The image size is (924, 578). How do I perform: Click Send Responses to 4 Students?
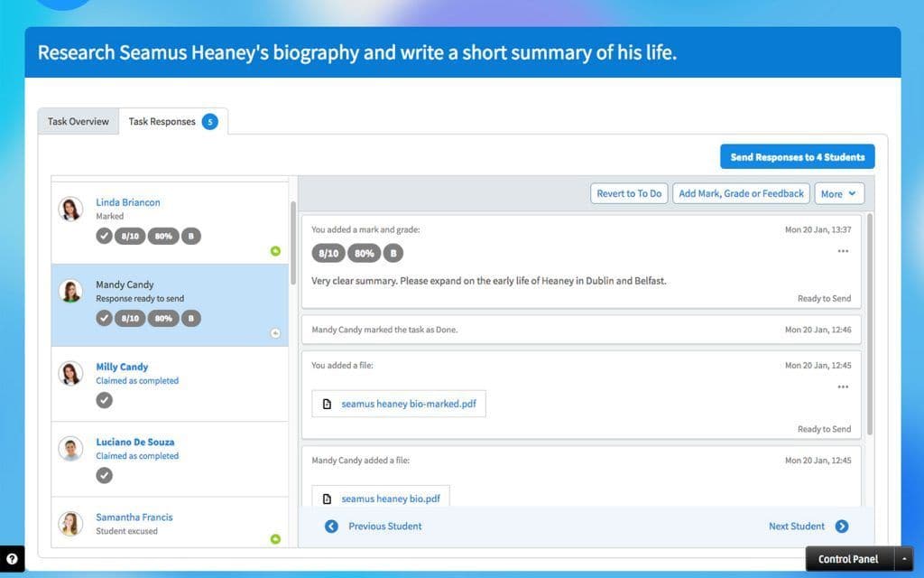tap(797, 156)
